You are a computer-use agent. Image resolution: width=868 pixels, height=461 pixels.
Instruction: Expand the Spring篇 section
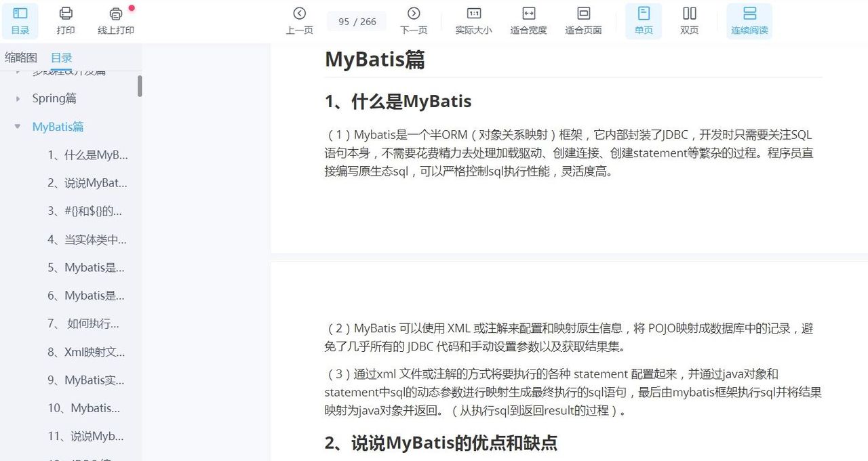pos(17,98)
